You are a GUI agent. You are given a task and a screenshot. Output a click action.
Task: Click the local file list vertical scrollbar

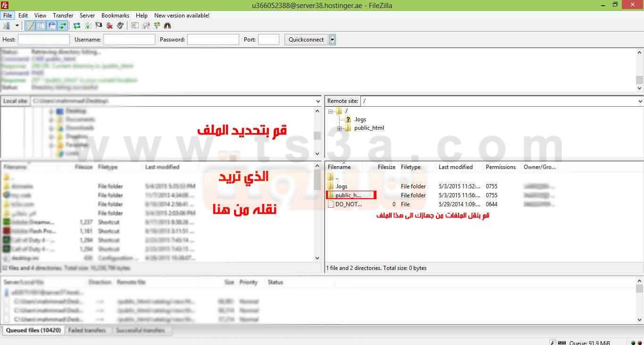point(317,212)
